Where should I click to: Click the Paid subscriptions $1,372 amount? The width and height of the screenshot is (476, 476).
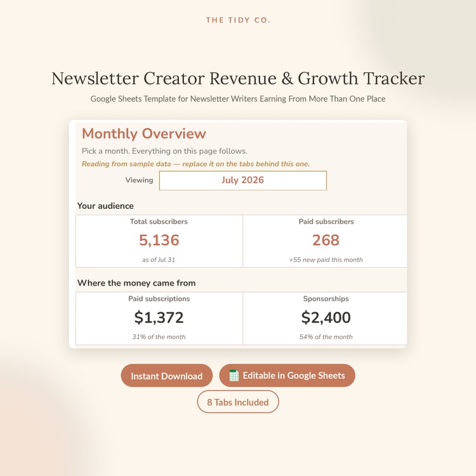159,317
